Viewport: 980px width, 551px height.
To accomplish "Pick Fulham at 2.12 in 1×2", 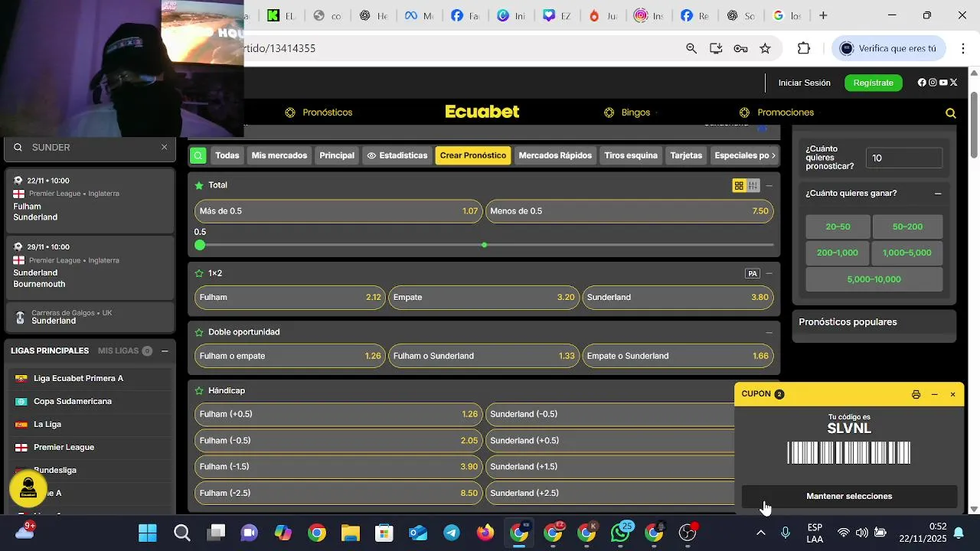I will pyautogui.click(x=289, y=297).
